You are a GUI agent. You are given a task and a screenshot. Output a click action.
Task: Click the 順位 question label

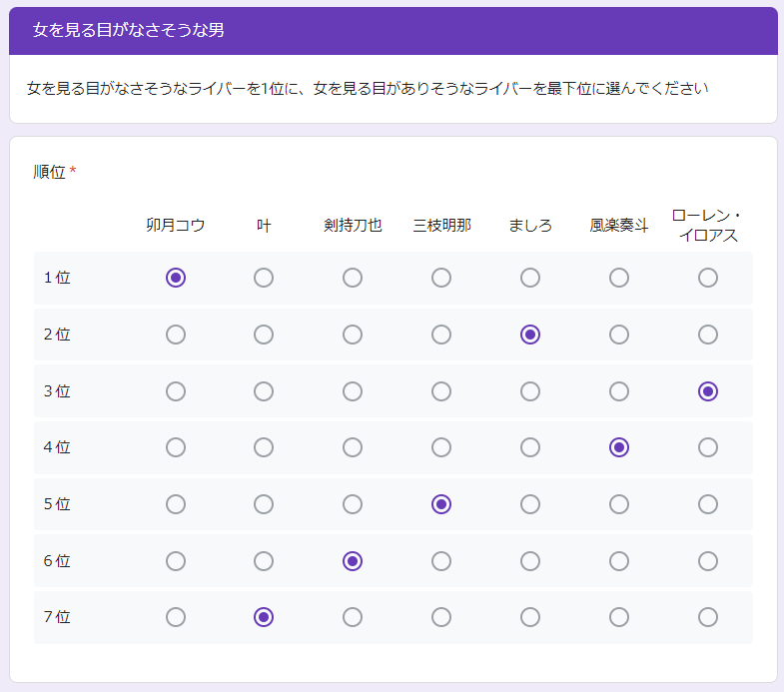(x=50, y=172)
